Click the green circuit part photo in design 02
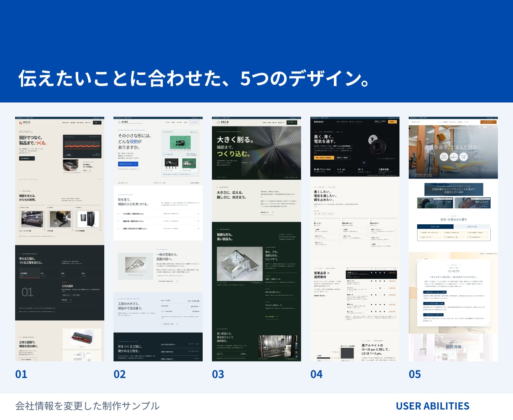513x420 pixels. tap(180, 143)
